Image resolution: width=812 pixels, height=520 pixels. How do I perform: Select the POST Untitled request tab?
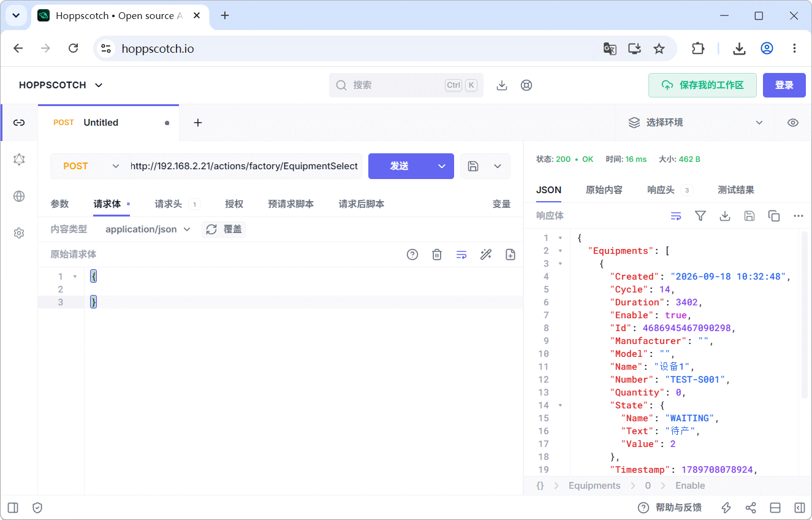click(108, 123)
